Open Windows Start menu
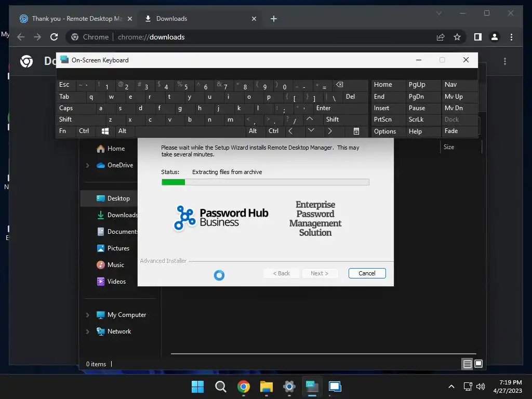This screenshot has height=399, width=532. coord(197,387)
